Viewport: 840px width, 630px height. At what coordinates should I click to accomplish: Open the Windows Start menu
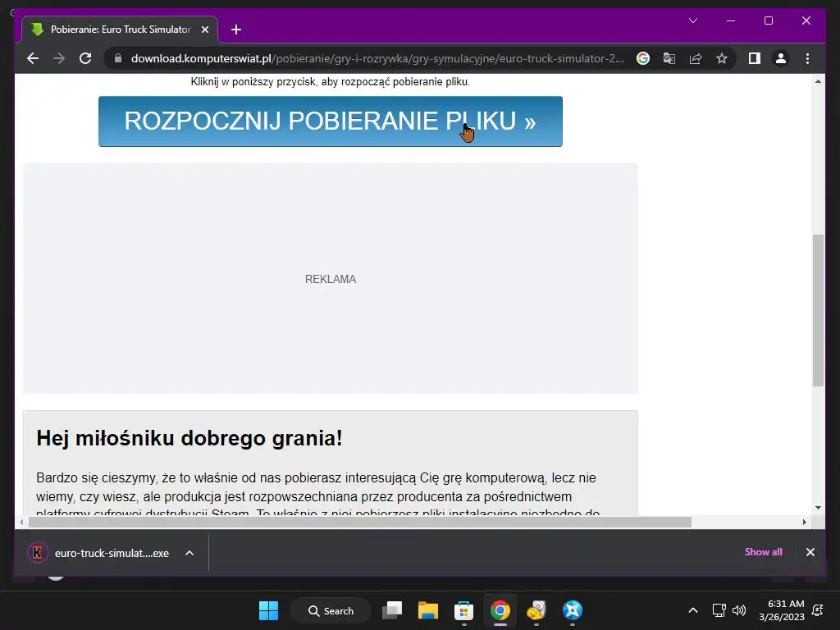point(268,610)
